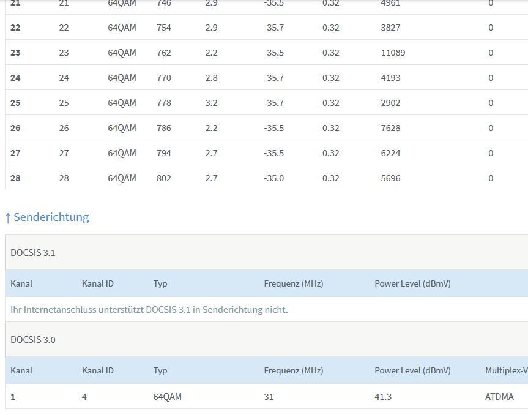Select error count 3827 in row 22

pyautogui.click(x=390, y=28)
